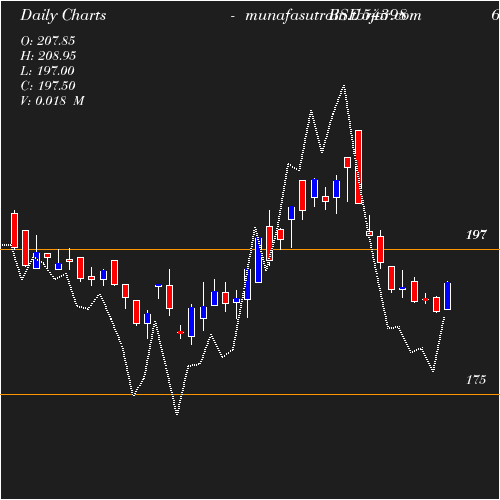Image resolution: width=500 pixels, height=500 pixels.
Task: Click the first red candlestick at the left edge
Action: click(14, 230)
